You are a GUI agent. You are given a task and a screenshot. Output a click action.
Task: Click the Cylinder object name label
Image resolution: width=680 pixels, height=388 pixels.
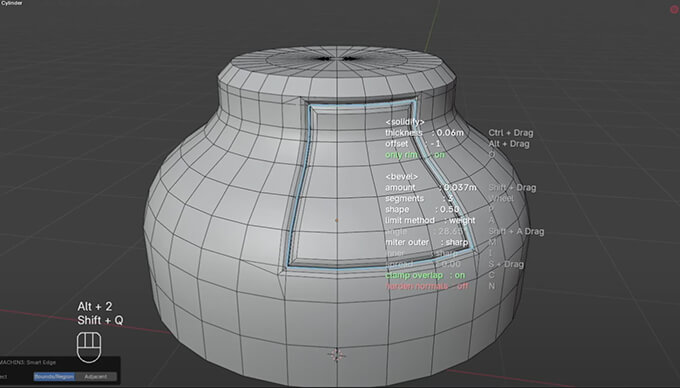click(11, 3)
